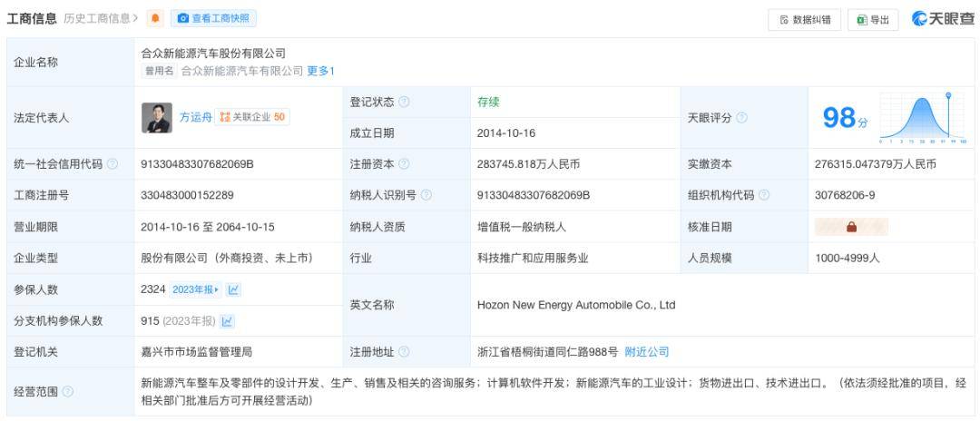The image size is (980, 421).
Task: Click paid-in capital 276315.047379万人民币
Action: coord(876,164)
